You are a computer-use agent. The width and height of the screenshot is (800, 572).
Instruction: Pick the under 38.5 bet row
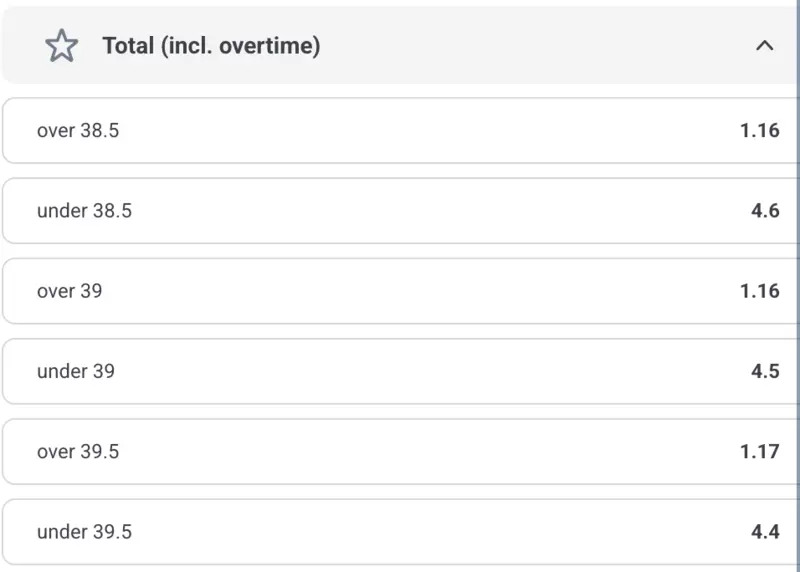pyautogui.click(x=400, y=211)
